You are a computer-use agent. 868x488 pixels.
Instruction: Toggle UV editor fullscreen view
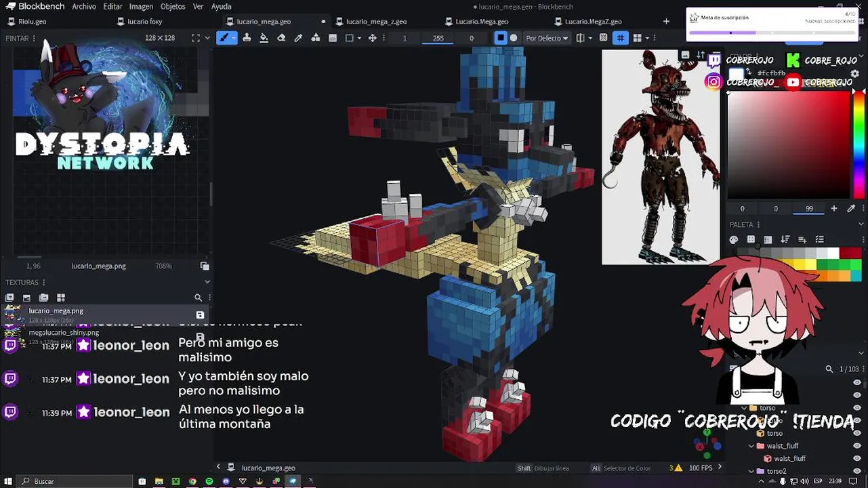(195, 38)
